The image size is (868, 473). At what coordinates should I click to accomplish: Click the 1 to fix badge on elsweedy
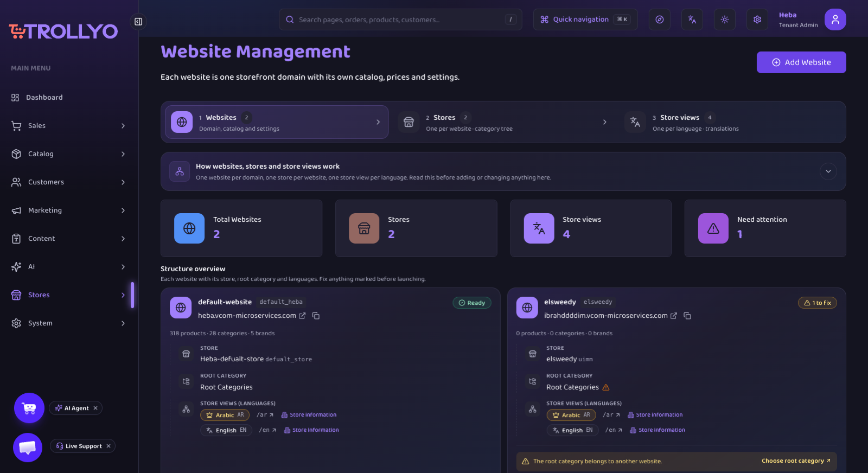point(817,303)
